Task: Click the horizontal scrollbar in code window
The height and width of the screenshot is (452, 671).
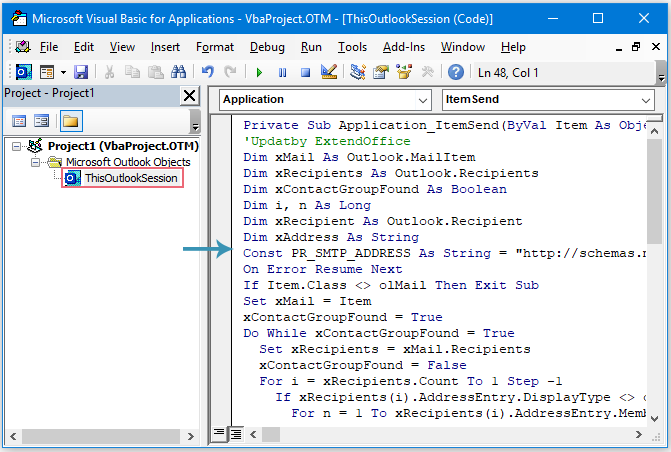Action: point(450,434)
